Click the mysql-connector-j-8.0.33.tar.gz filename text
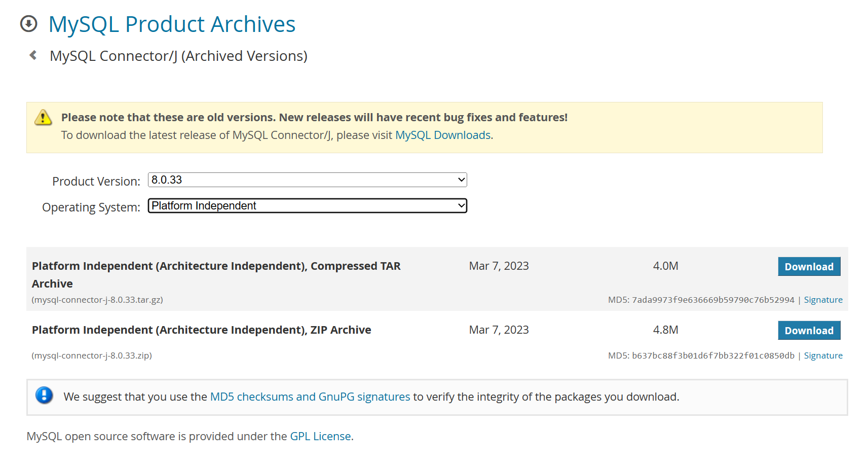 pyautogui.click(x=97, y=300)
